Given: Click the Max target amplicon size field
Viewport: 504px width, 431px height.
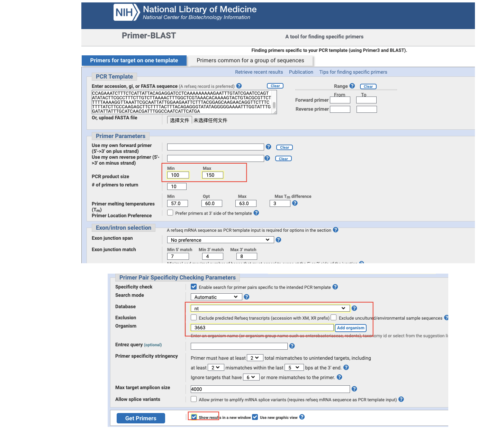Looking at the screenshot, I should [270, 389].
